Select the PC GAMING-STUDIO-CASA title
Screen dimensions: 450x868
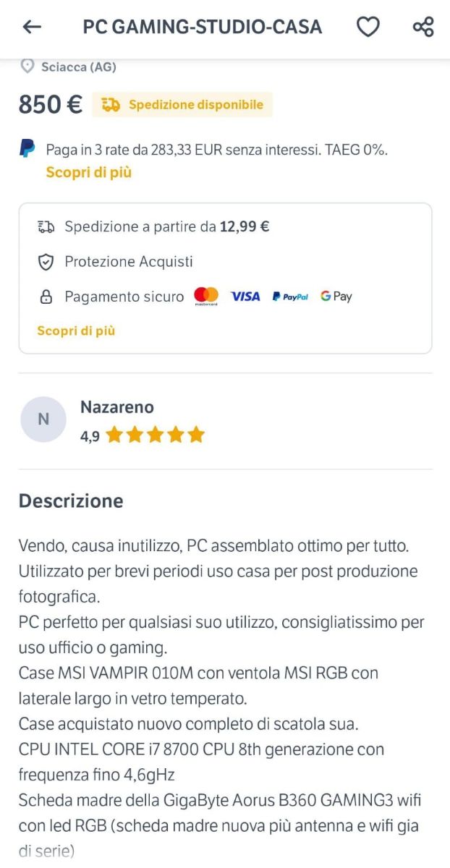pos(203,27)
